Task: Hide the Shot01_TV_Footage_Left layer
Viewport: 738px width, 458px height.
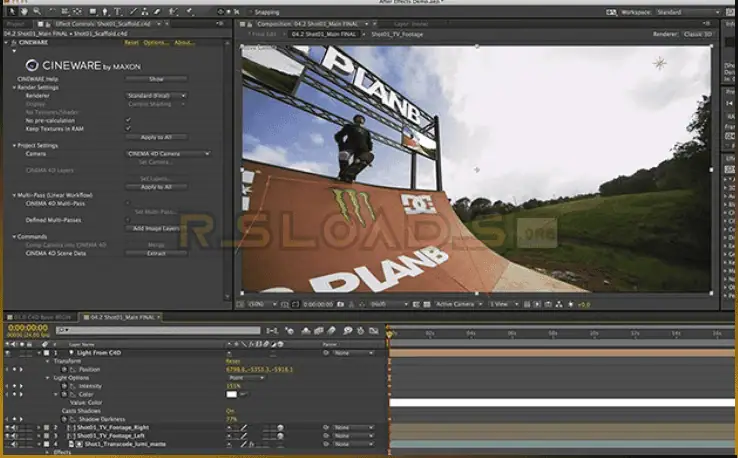Action: [x=8, y=436]
